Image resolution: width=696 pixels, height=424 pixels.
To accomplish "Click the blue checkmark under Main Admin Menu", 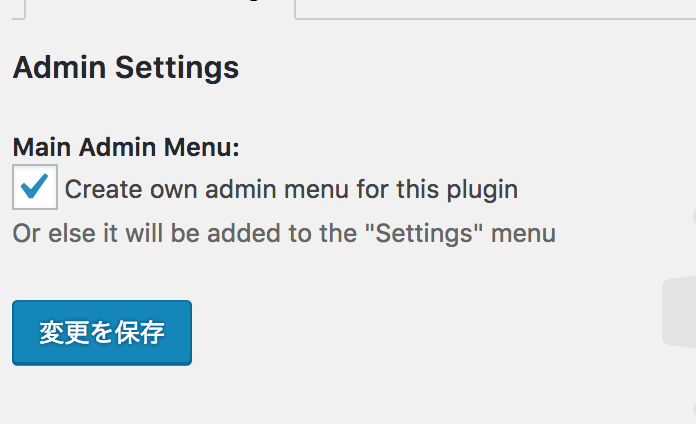I will [x=35, y=186].
